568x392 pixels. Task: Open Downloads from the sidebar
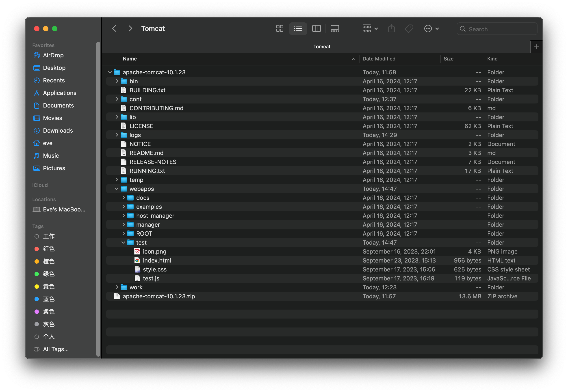(x=58, y=130)
